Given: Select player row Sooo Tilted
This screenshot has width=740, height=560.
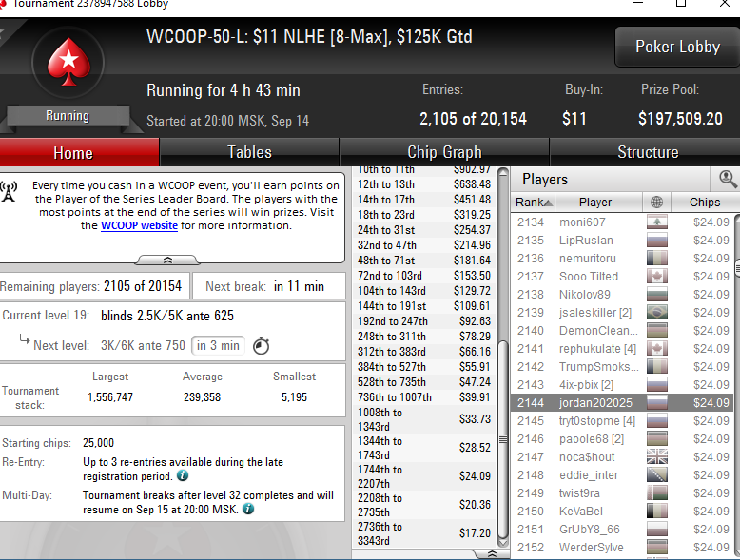Looking at the screenshot, I should [622, 276].
